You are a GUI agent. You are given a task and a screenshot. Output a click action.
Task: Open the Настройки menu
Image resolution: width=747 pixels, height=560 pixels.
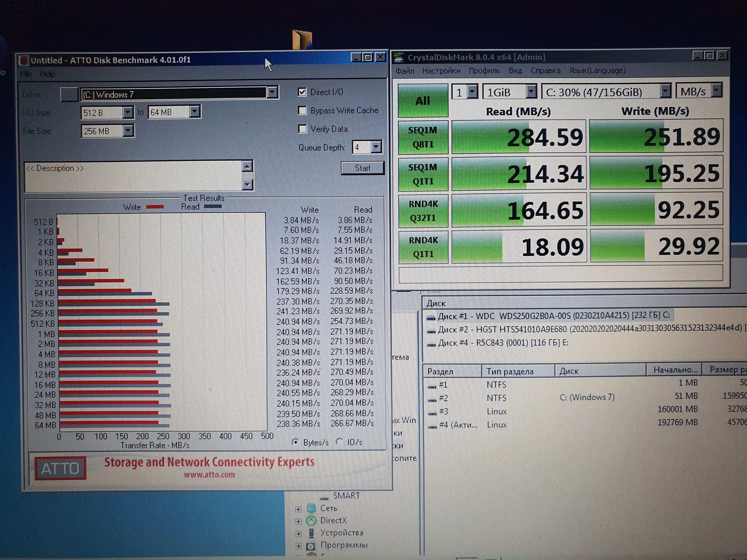441,71
